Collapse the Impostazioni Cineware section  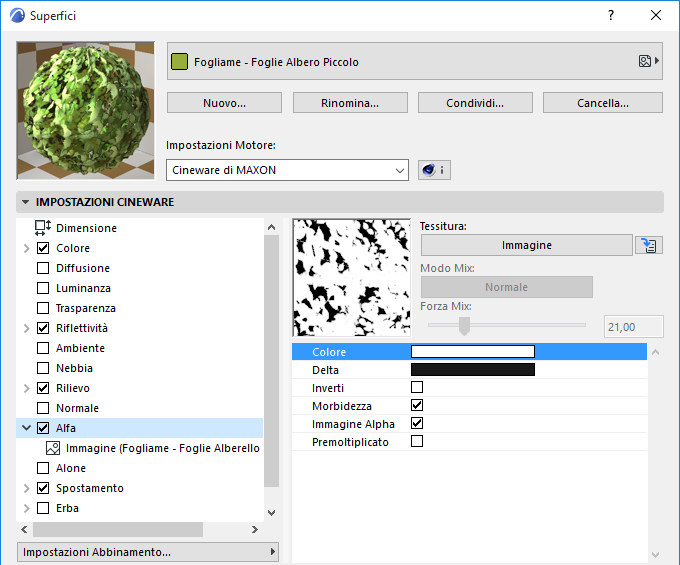point(25,202)
